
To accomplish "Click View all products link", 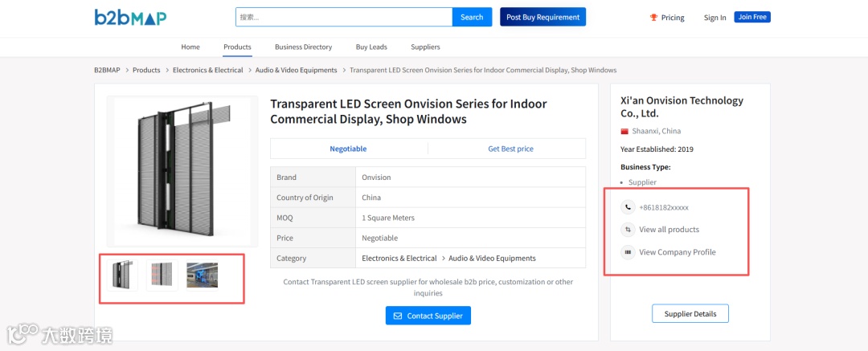I will (669, 229).
